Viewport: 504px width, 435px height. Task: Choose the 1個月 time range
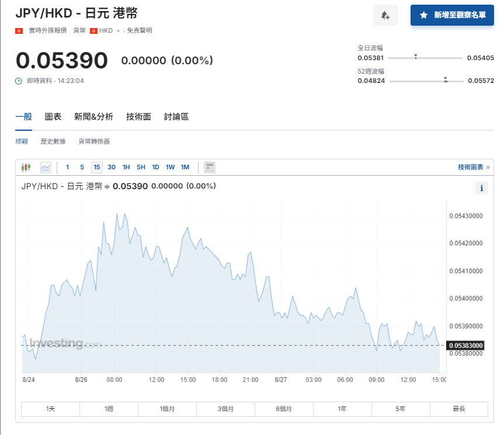point(167,409)
